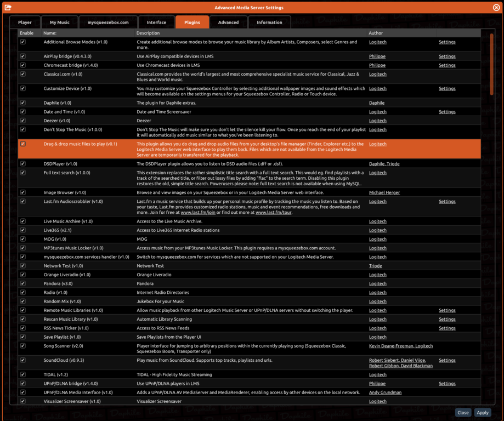The width and height of the screenshot is (504, 421).
Task: Open Triode author link for Network Test
Action: pyautogui.click(x=376, y=266)
